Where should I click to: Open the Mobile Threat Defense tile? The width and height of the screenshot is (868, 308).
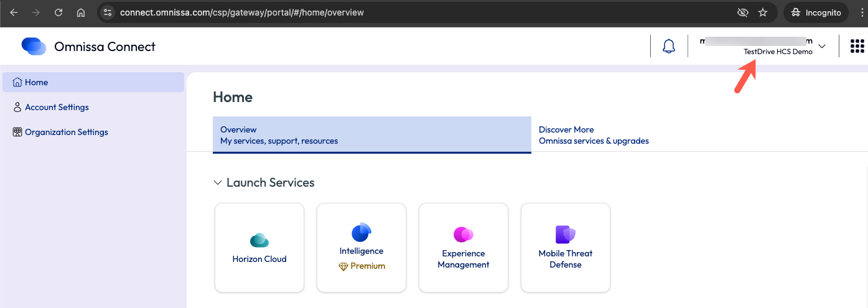pos(566,248)
